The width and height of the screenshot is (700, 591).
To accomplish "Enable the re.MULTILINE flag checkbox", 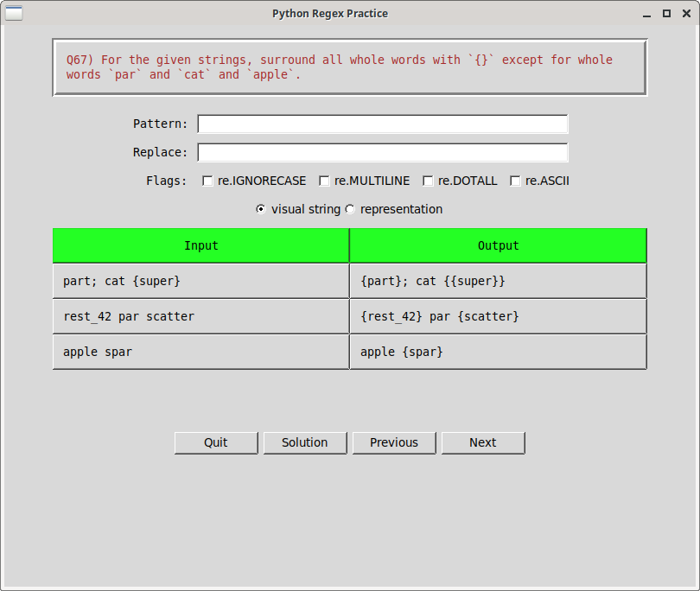I will tap(324, 181).
